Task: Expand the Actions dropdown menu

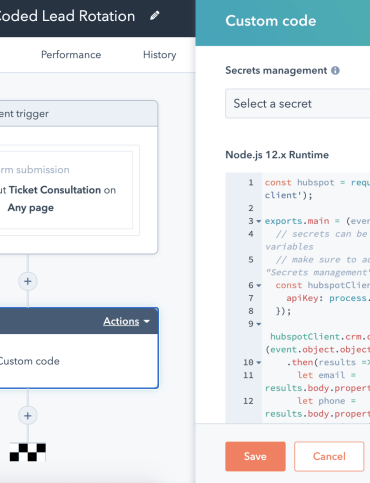Action: point(126,321)
